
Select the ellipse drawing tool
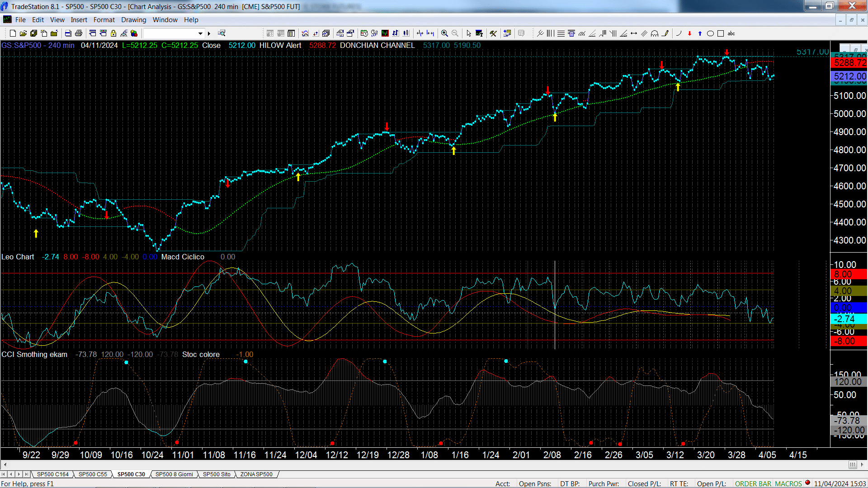click(x=710, y=33)
